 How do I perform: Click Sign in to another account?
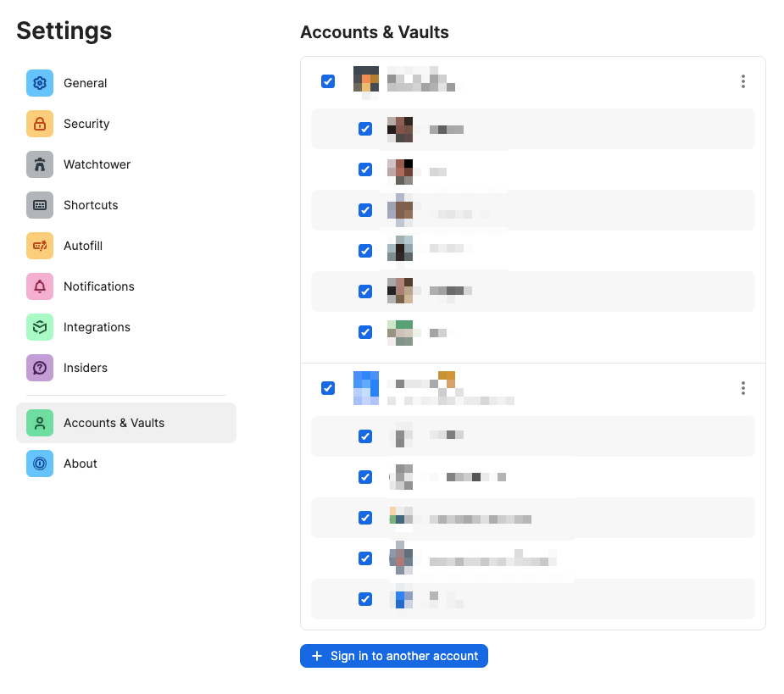(x=394, y=656)
